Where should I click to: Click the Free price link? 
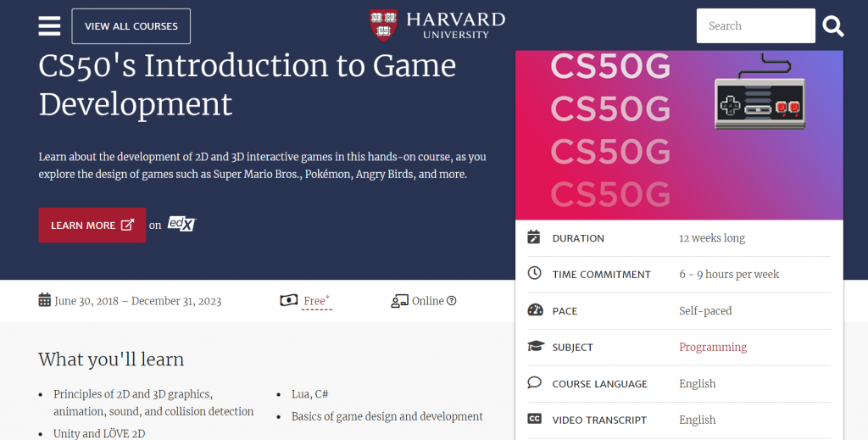tap(315, 301)
